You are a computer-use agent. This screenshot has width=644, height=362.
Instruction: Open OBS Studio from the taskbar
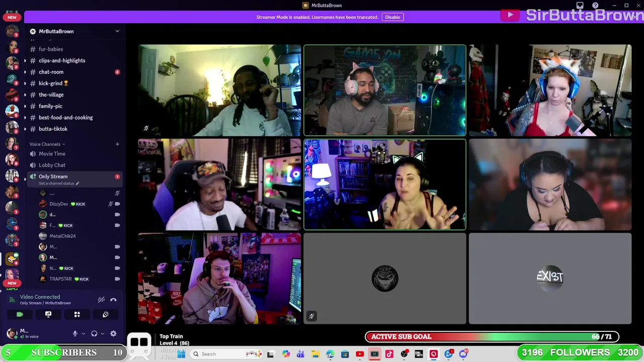(404, 354)
